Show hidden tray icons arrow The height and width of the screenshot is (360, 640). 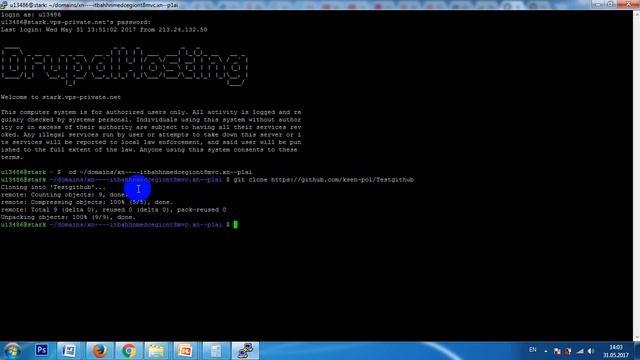pyautogui.click(x=546, y=351)
